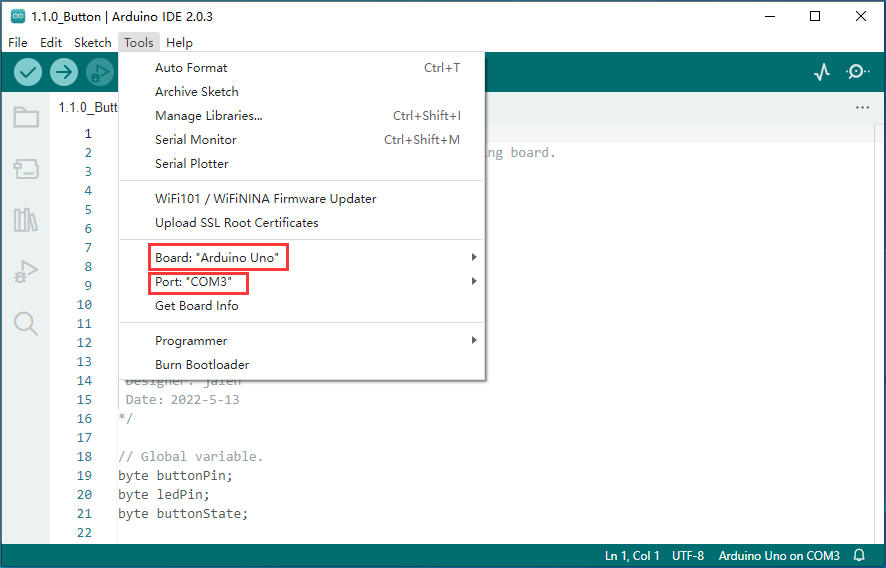The width and height of the screenshot is (886, 568).
Task: Open the Serial Plotter toolbar icon
Action: click(822, 72)
